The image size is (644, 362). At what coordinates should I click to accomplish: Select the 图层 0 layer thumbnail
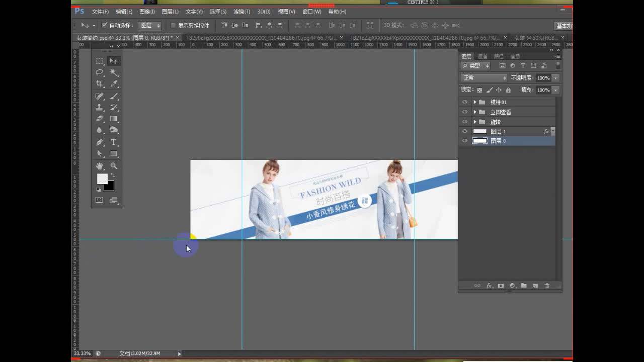tap(480, 141)
